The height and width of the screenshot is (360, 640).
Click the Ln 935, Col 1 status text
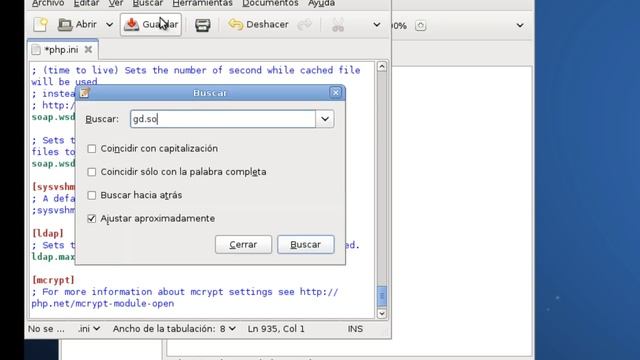(276, 329)
